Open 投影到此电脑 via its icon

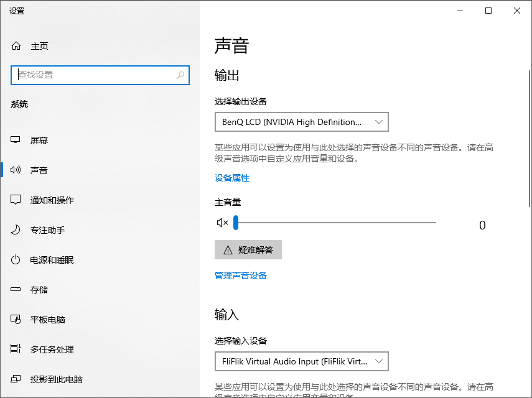[x=16, y=379]
